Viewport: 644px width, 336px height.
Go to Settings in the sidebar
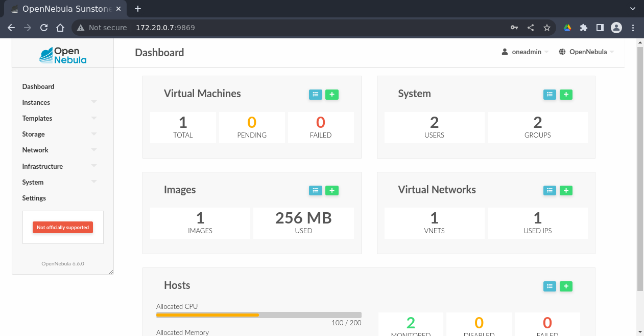click(x=34, y=198)
